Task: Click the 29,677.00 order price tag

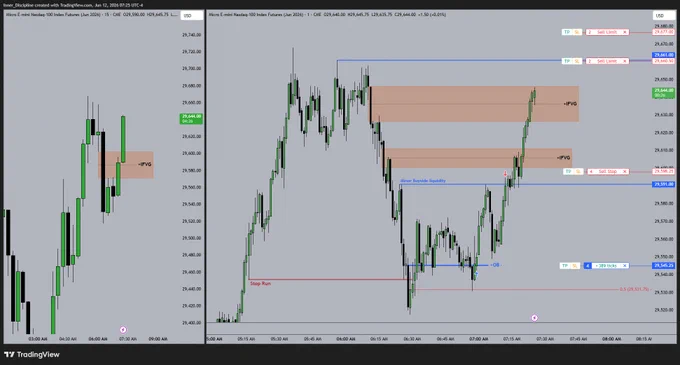Action: coord(664,32)
